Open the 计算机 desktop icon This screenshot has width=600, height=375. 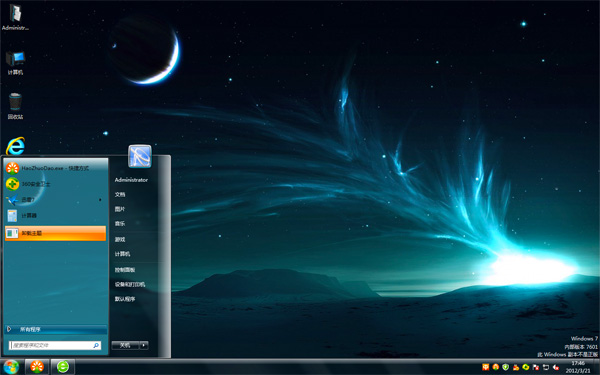pyautogui.click(x=15, y=63)
